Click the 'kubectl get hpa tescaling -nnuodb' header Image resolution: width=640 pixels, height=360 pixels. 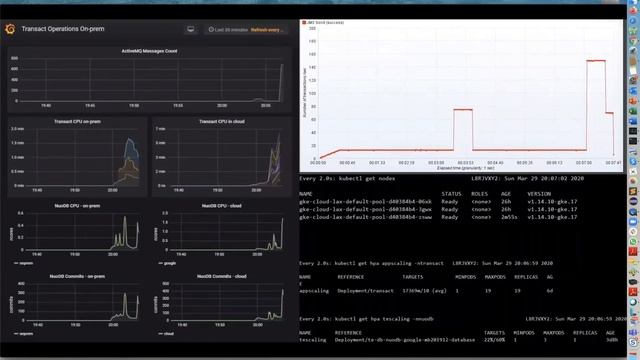367,319
